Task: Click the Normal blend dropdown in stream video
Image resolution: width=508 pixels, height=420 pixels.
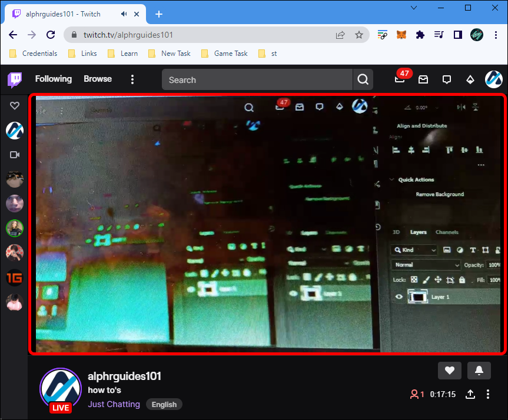Action: tap(426, 265)
